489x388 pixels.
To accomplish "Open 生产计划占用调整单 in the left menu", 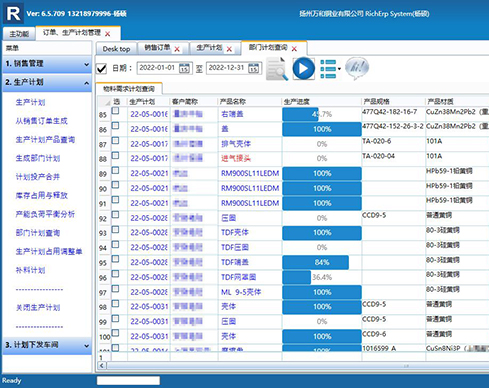I will coord(49,251).
